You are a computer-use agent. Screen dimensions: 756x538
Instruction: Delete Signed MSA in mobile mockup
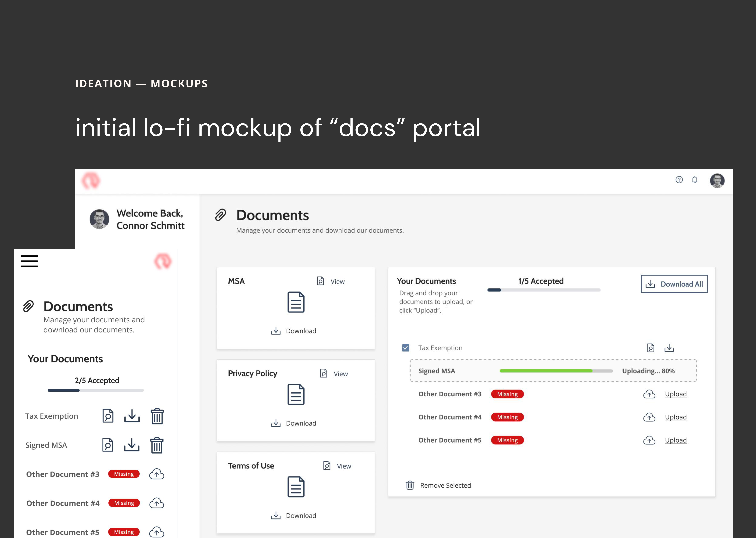coord(157,445)
